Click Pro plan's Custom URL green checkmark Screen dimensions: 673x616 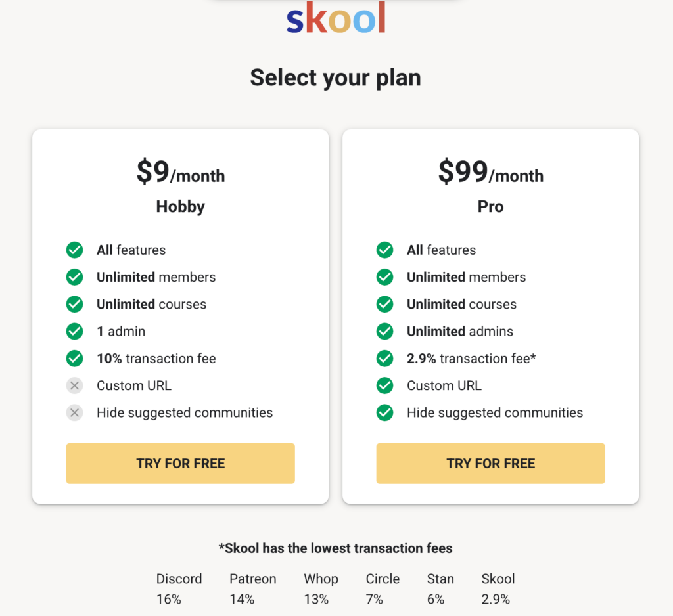click(385, 385)
